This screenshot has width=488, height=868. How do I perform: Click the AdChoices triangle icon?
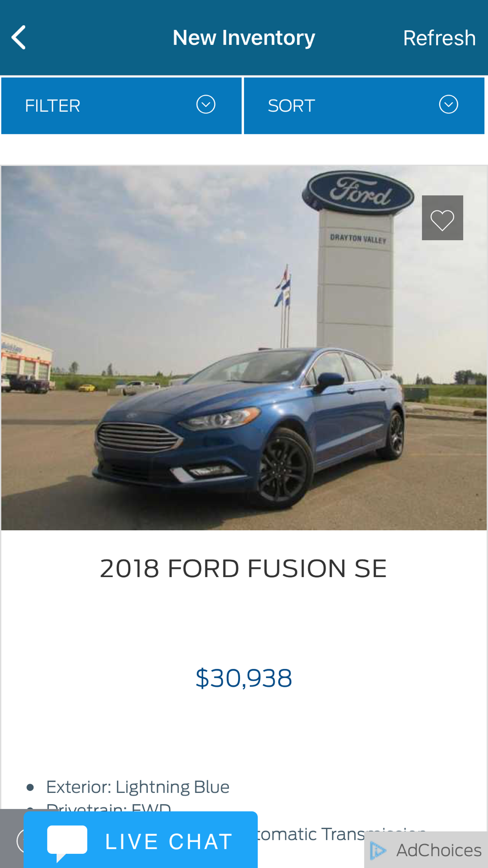click(378, 850)
